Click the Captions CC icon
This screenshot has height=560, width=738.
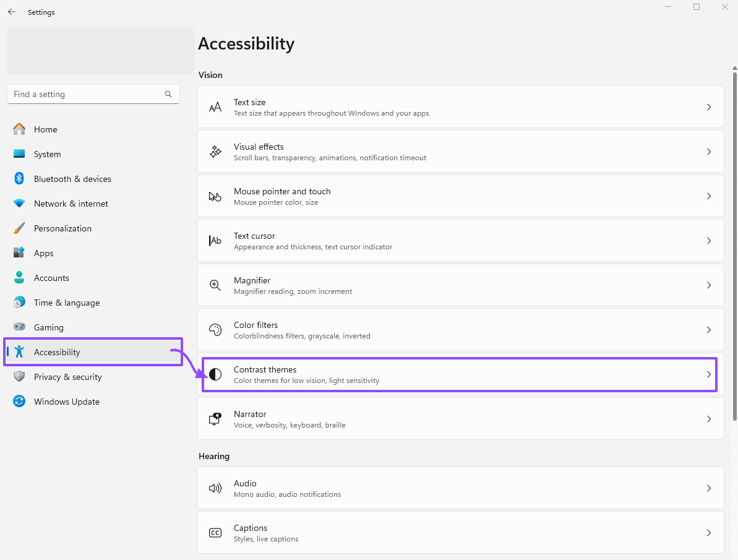215,533
